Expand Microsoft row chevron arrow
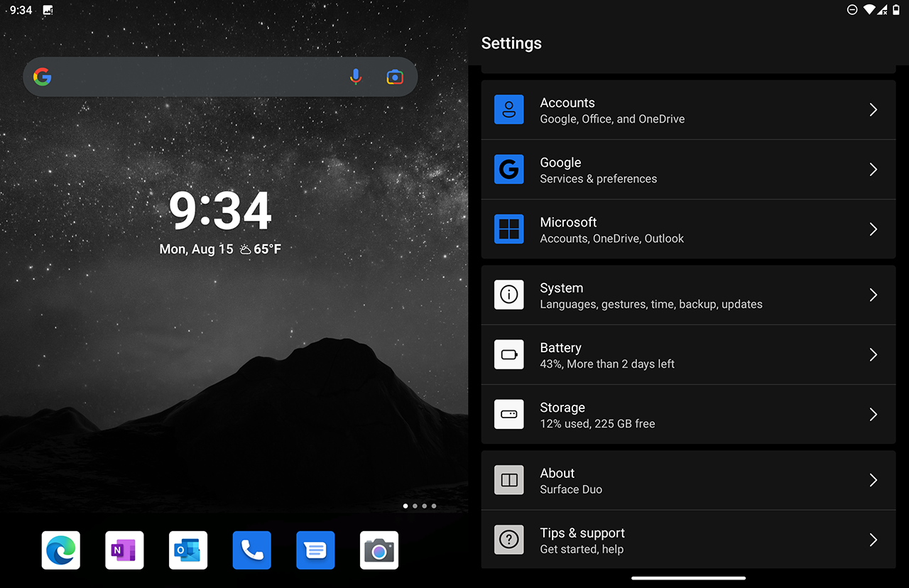909x588 pixels. [x=873, y=229]
